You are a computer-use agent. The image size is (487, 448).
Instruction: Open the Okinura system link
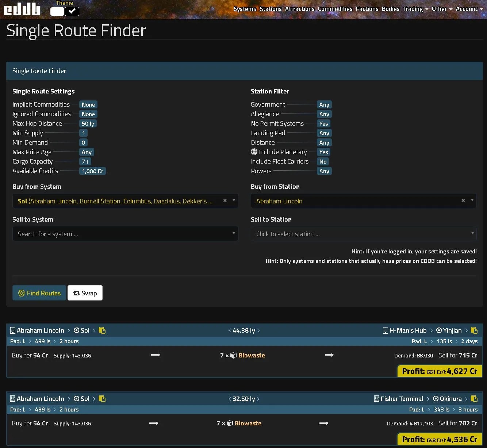[450, 399]
